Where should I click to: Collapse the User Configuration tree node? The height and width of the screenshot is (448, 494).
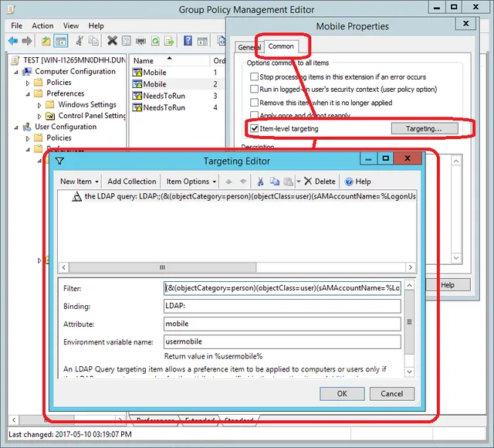click(x=16, y=127)
